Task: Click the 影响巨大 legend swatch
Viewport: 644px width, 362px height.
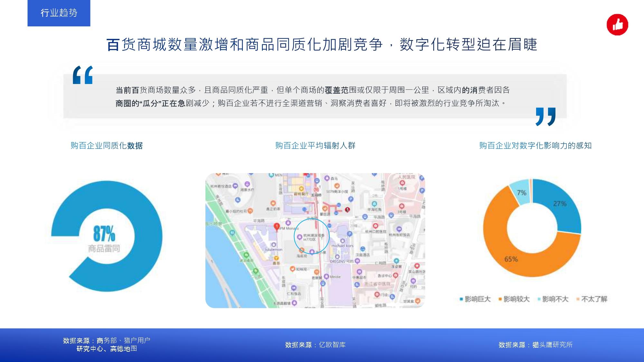Action: tap(461, 299)
